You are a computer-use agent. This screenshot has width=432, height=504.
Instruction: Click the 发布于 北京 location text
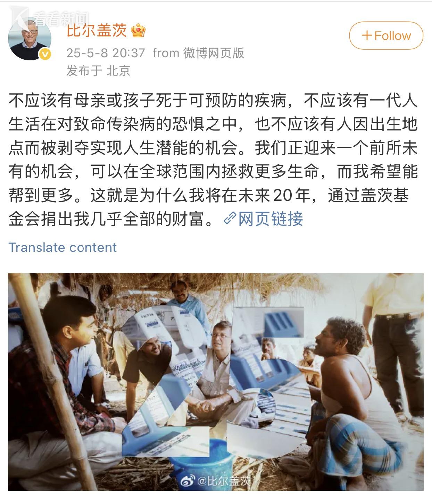[x=98, y=71]
